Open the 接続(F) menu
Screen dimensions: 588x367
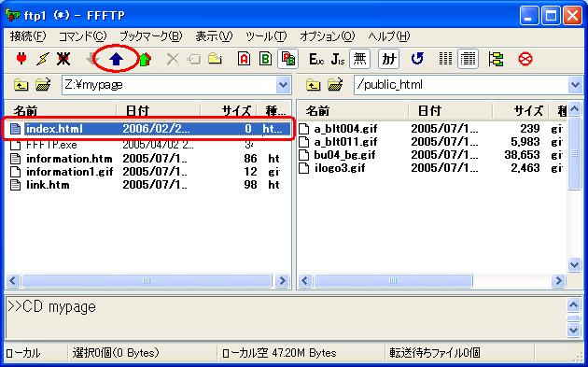28,36
